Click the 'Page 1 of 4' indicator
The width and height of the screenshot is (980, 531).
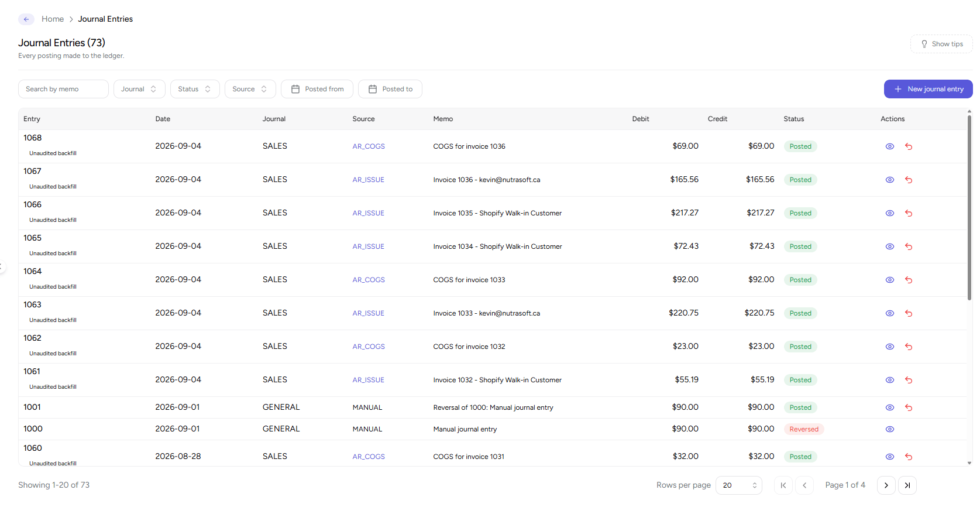845,485
